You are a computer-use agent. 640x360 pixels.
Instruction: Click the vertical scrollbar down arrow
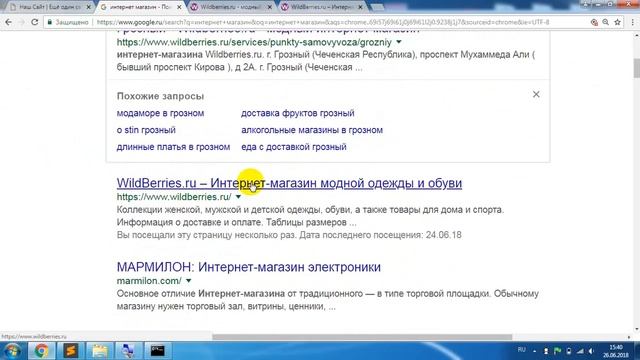636,329
